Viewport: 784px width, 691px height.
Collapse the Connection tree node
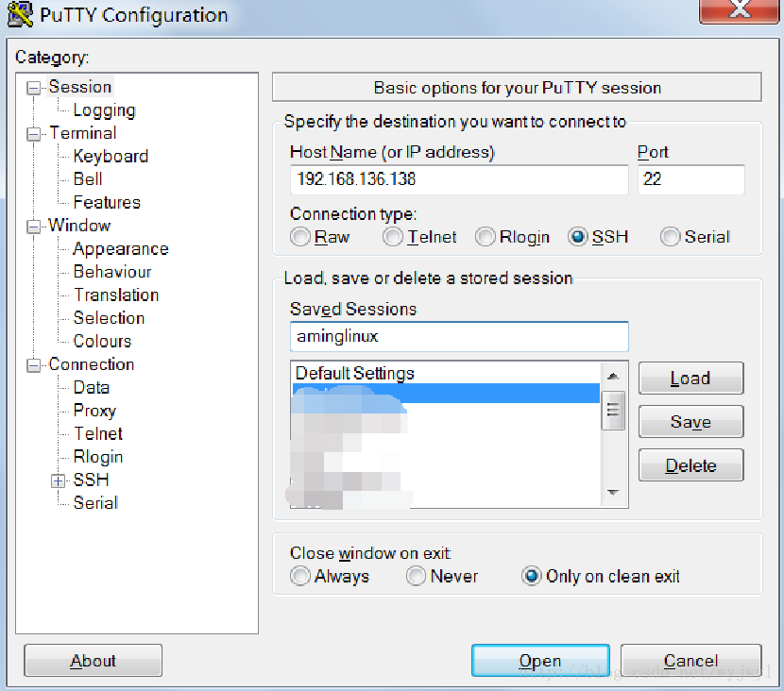click(33, 365)
